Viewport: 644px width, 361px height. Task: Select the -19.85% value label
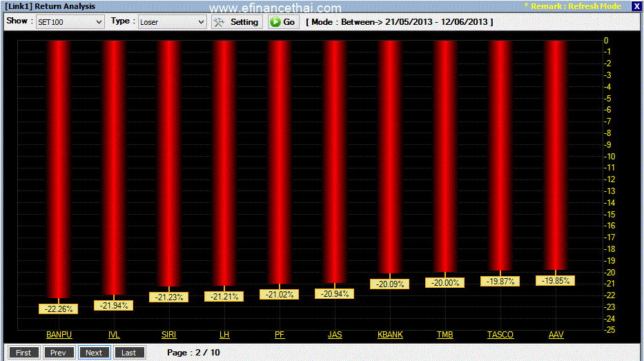(x=555, y=281)
